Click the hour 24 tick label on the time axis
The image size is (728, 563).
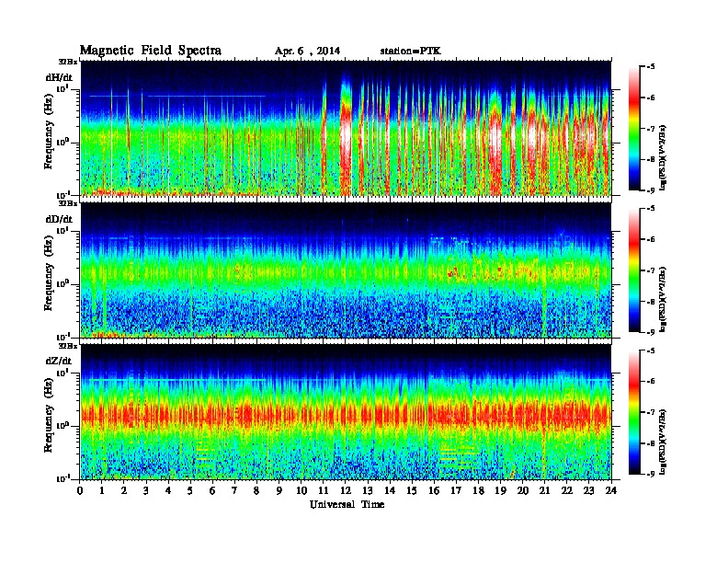coord(611,491)
